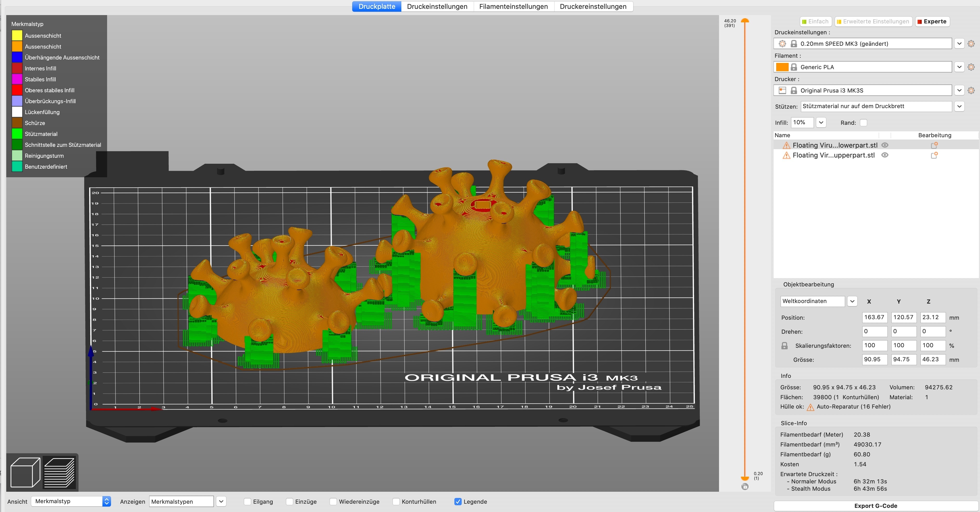Click lock icon below layer slider

(745, 487)
